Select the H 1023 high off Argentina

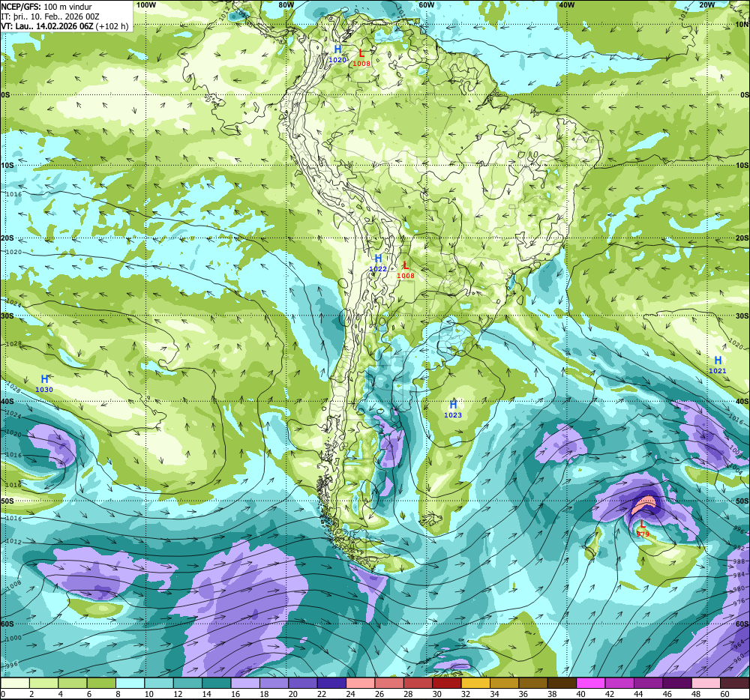click(x=453, y=409)
